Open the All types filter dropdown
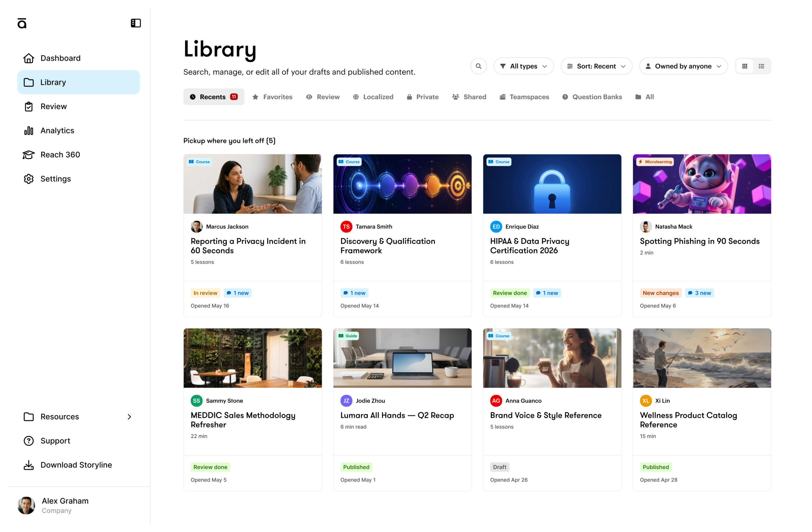The image size is (812, 532). point(524,66)
